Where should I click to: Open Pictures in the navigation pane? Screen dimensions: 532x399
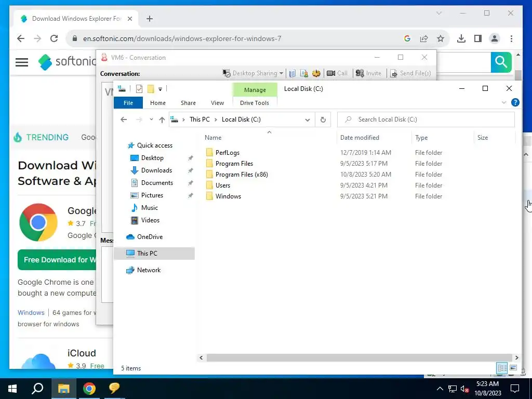coord(152,195)
